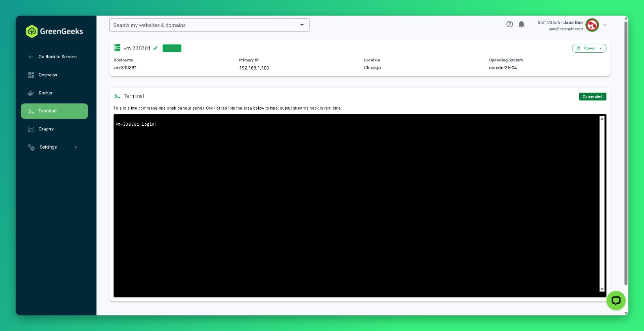Click the page vertical scrollbar

626,153
